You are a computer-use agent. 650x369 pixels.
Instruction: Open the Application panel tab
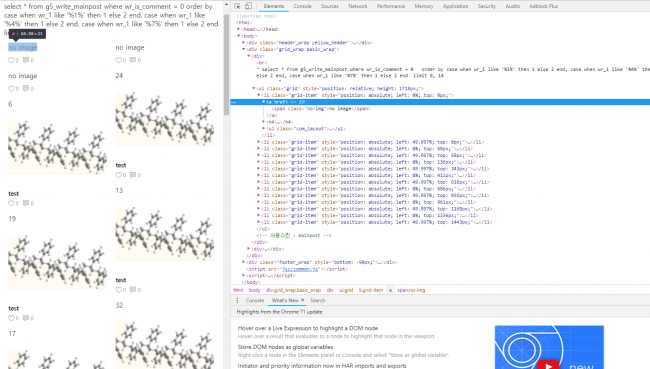(455, 6)
